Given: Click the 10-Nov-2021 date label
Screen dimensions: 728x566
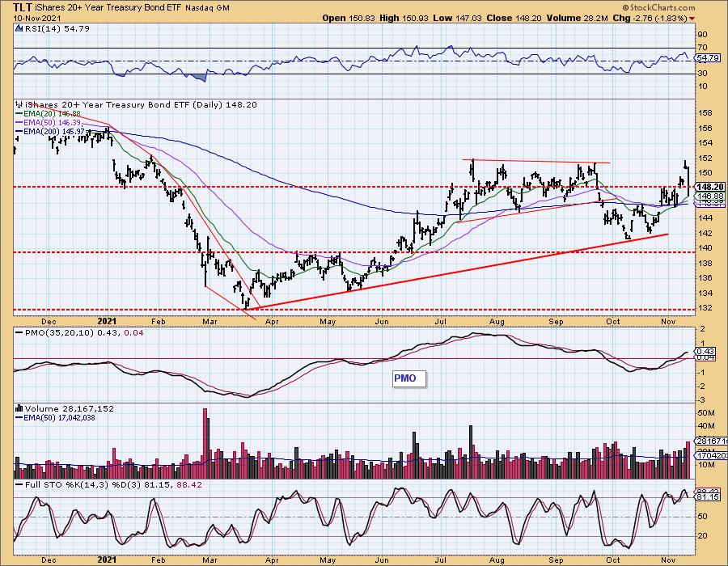Looking at the screenshot, I should [x=36, y=18].
